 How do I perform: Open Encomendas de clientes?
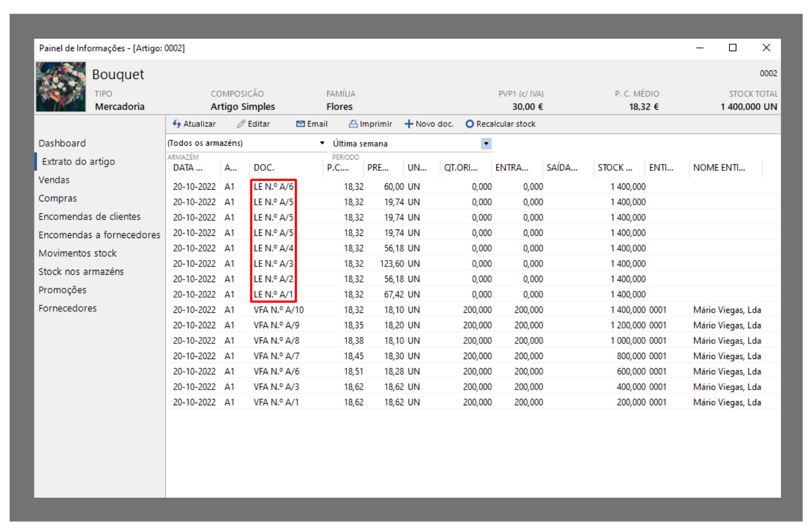tap(89, 217)
